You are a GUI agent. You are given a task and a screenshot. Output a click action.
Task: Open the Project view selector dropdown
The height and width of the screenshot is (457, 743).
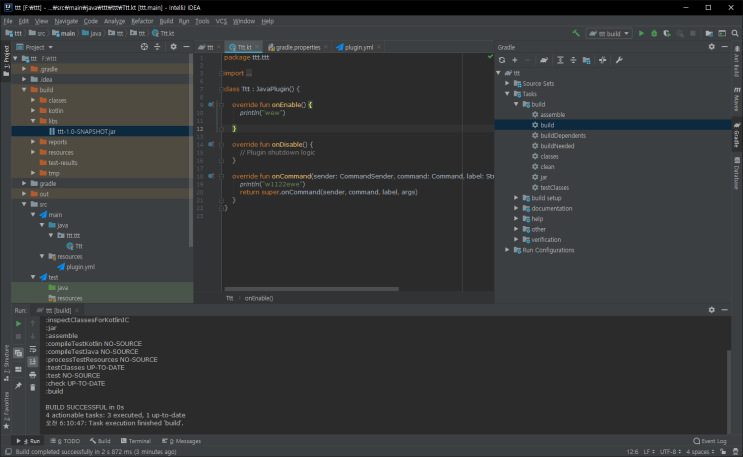[35, 47]
